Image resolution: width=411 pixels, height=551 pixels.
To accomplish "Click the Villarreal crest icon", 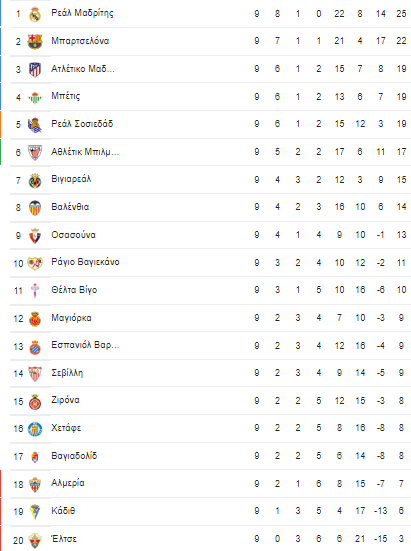I will click(35, 180).
